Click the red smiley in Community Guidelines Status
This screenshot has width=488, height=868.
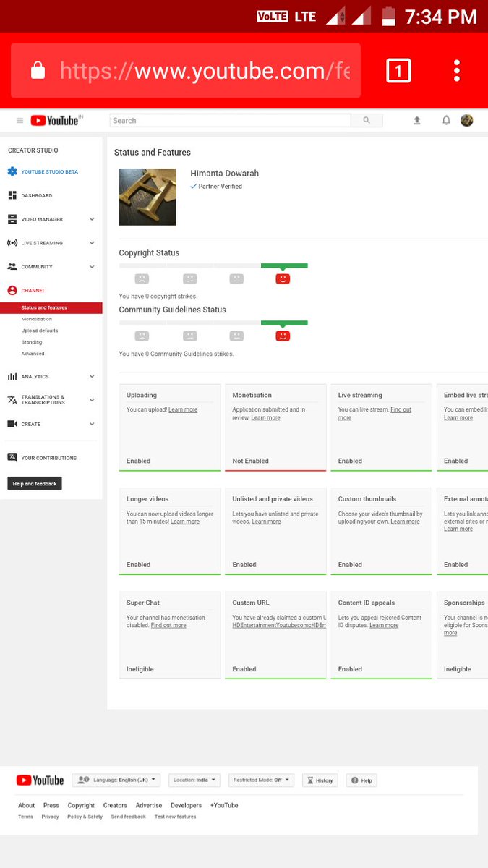pyautogui.click(x=283, y=336)
